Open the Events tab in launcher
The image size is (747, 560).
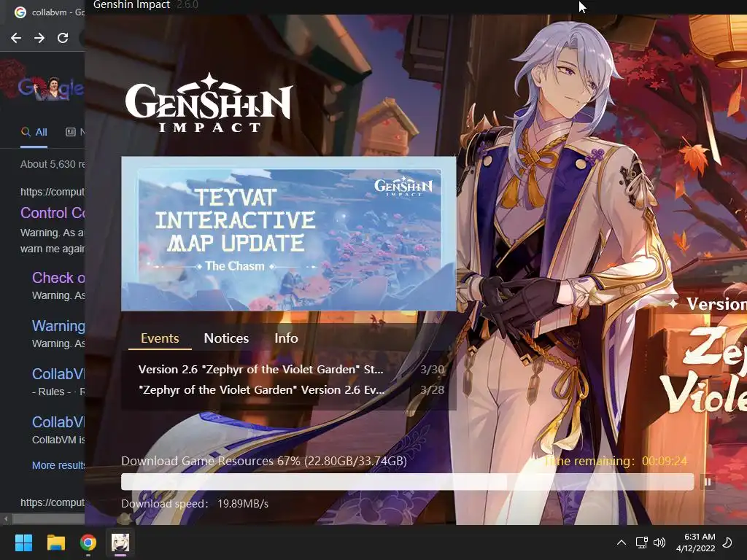pyautogui.click(x=160, y=338)
